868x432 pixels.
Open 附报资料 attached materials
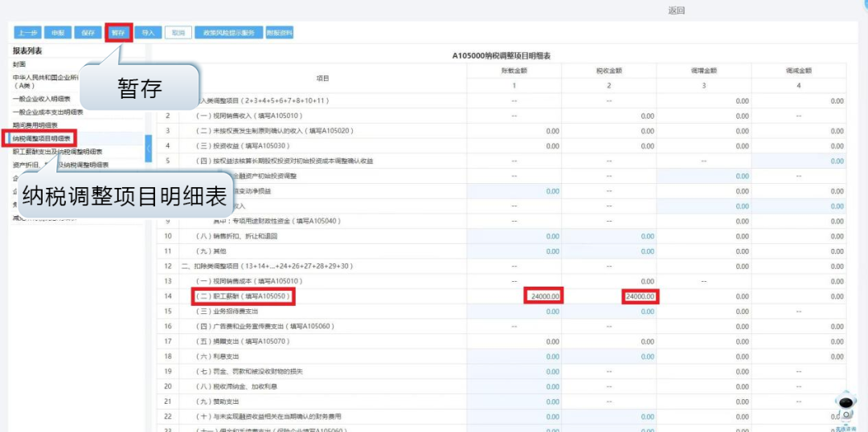click(x=280, y=33)
